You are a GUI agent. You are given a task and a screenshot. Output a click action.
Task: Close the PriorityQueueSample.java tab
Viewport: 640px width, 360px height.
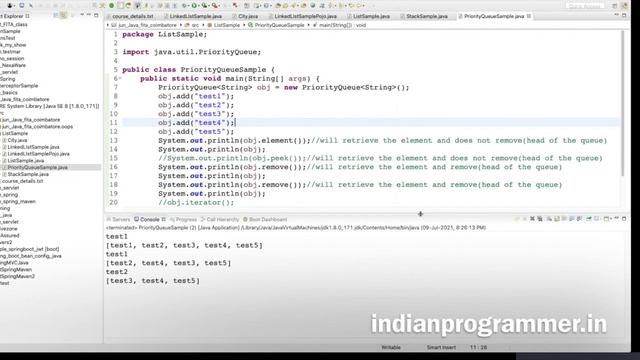(529, 16)
